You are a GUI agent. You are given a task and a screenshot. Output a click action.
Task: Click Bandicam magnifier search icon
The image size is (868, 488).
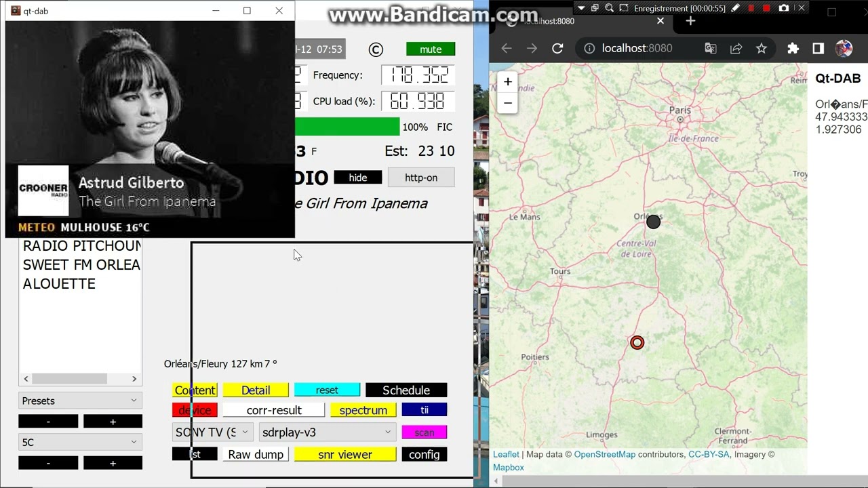coord(609,8)
